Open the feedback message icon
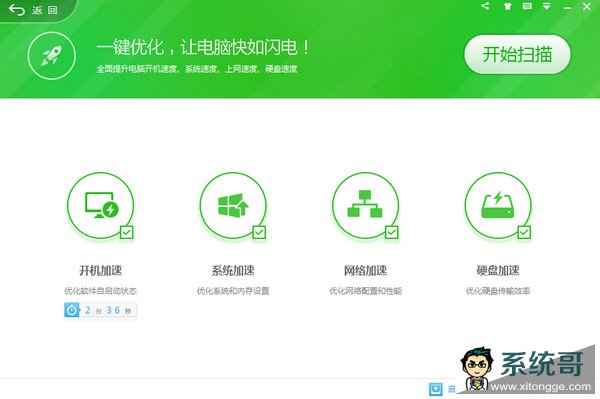 click(x=527, y=6)
